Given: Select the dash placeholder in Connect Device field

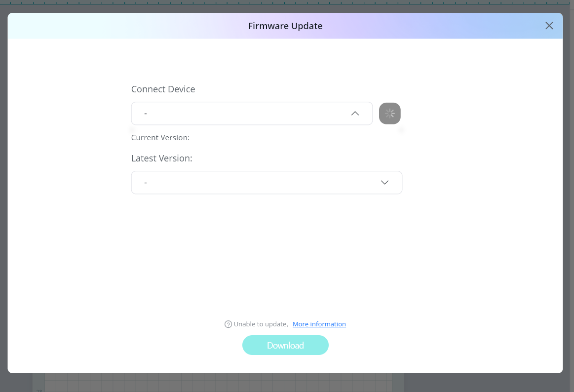Looking at the screenshot, I should point(146,114).
